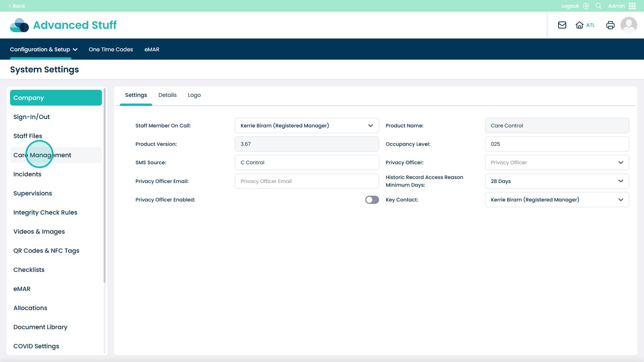Open Configuration & Setup menu
The image size is (644, 362).
pos(43,49)
